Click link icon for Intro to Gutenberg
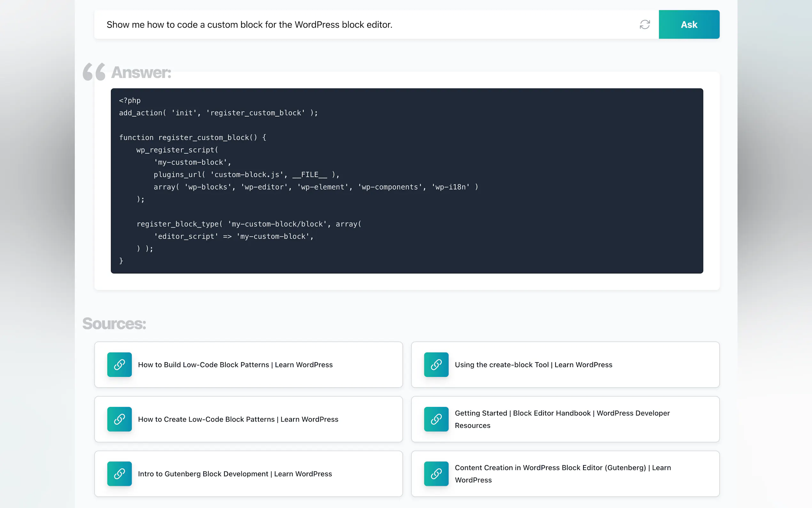This screenshot has width=812, height=508. point(120,473)
